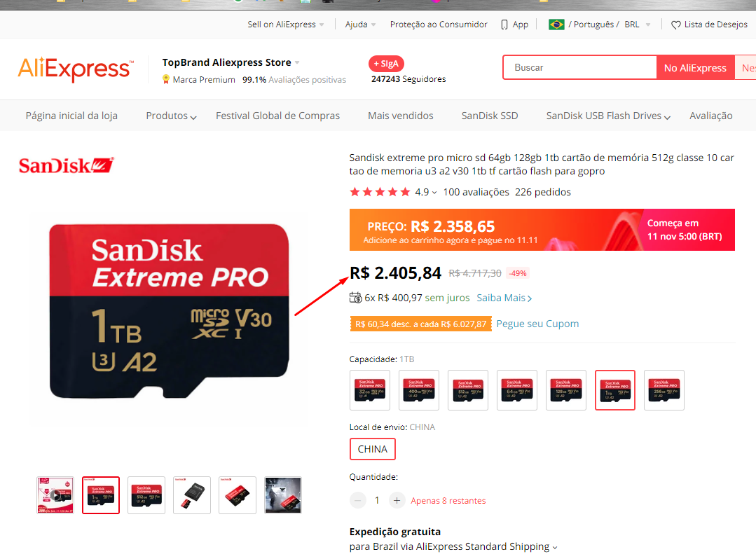Expand the Produtos dropdown menu

pyautogui.click(x=171, y=116)
